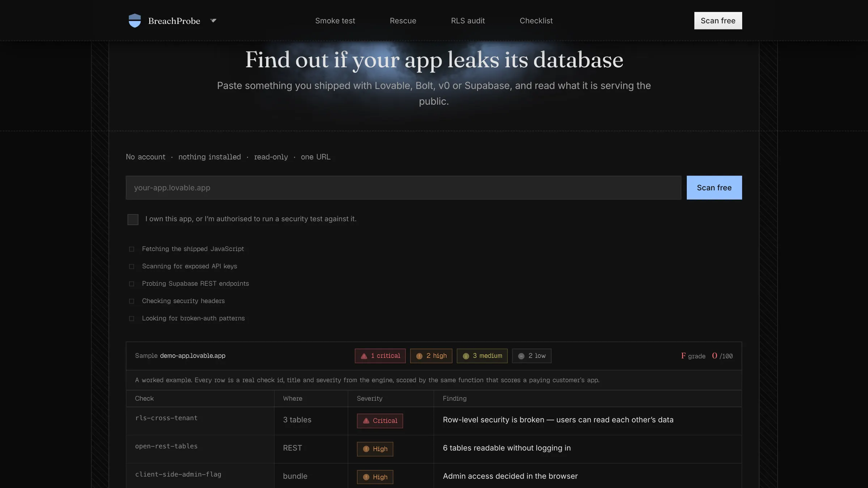This screenshot has height=488, width=868.
Task: Click the Scanning for exposed API keys box
Action: (x=132, y=266)
